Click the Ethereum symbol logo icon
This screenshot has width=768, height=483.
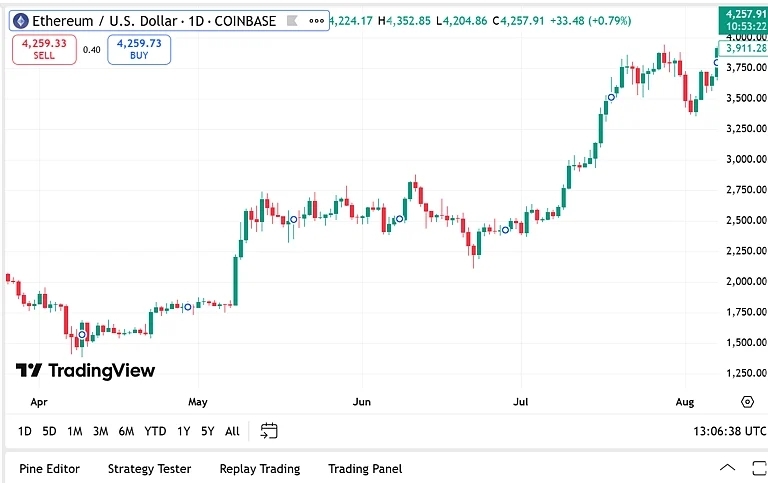point(19,21)
